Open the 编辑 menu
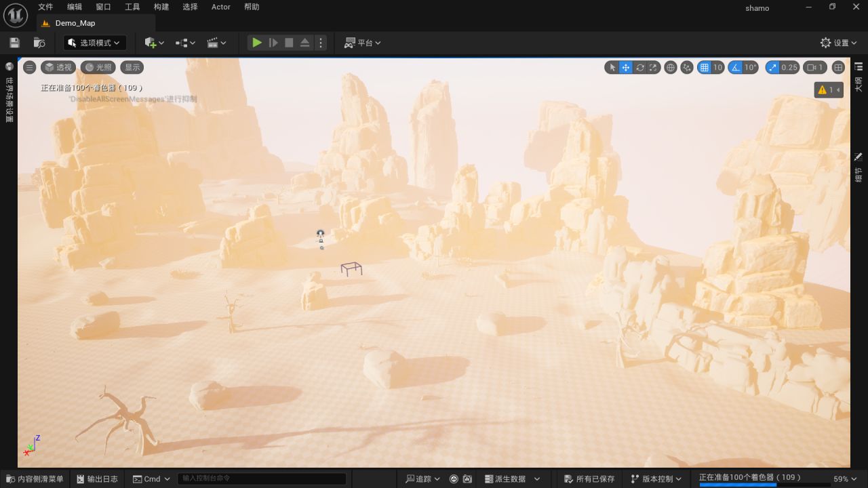868x488 pixels. point(75,7)
